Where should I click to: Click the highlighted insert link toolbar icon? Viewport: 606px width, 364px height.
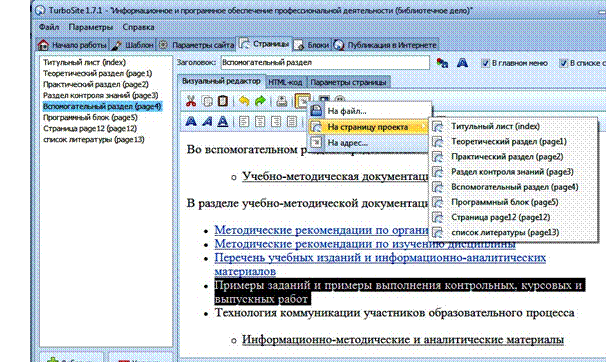coord(302,101)
